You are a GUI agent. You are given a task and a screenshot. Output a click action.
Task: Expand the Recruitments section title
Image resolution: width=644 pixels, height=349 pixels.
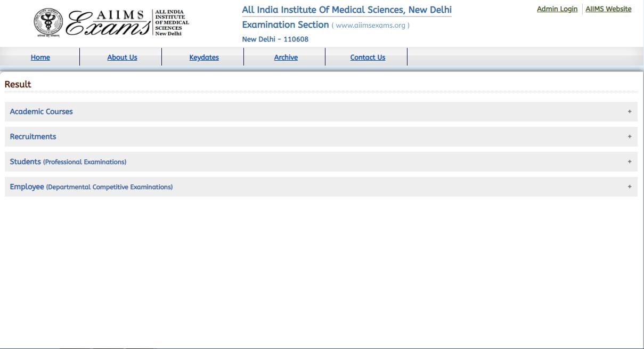click(x=33, y=137)
